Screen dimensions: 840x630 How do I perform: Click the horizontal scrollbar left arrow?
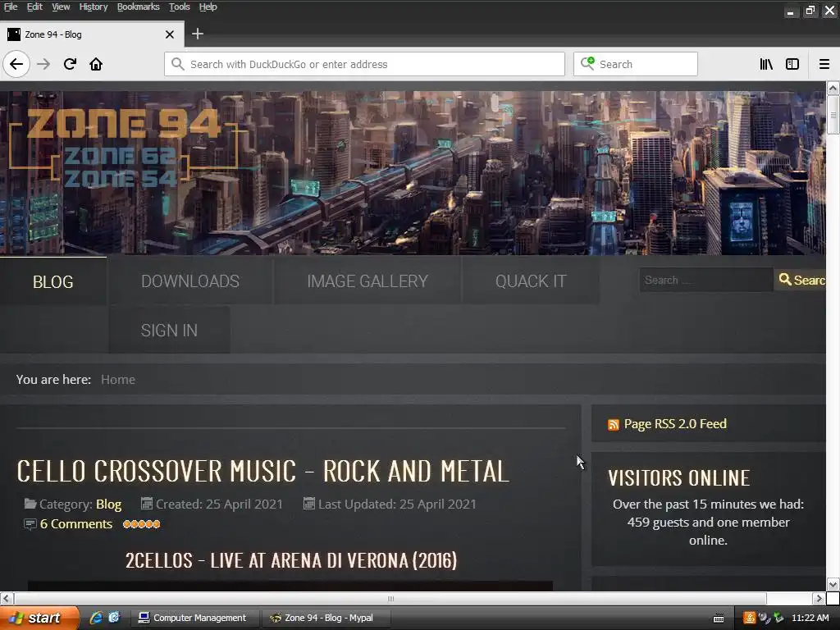pyautogui.click(x=7, y=598)
